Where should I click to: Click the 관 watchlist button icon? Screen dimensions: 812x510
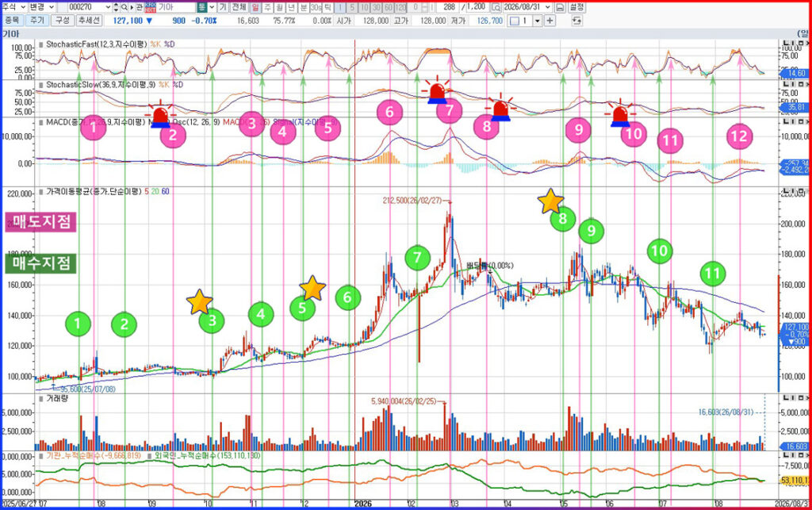coord(140,7)
